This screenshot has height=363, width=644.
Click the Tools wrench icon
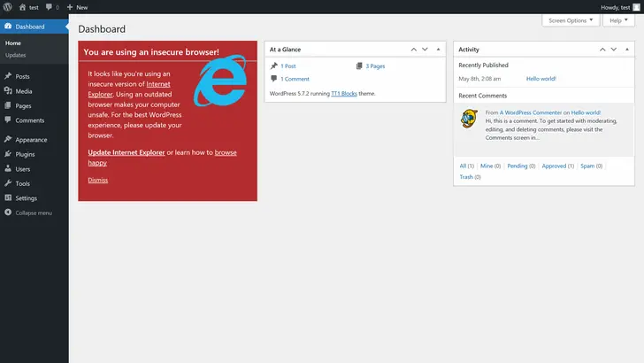(x=8, y=183)
